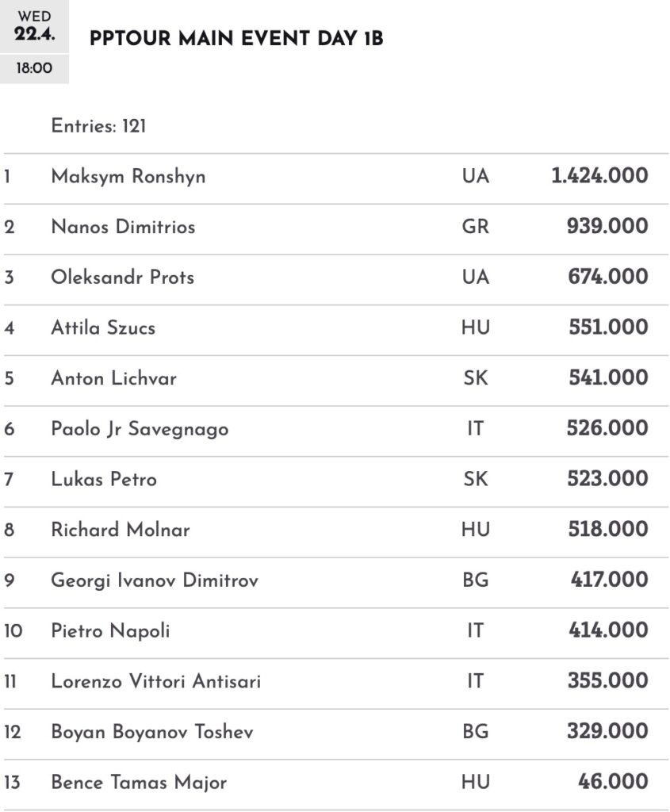Select Attila Szucs in the list
This screenshot has width=670, height=812.
coord(103,327)
